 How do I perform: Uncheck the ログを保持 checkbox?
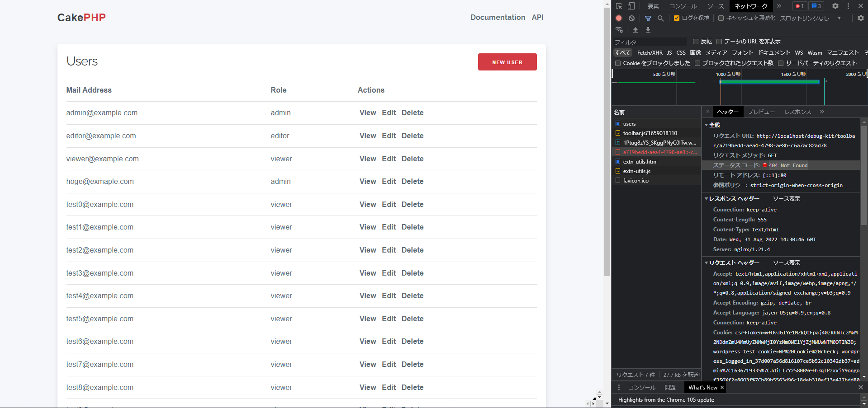tap(677, 18)
